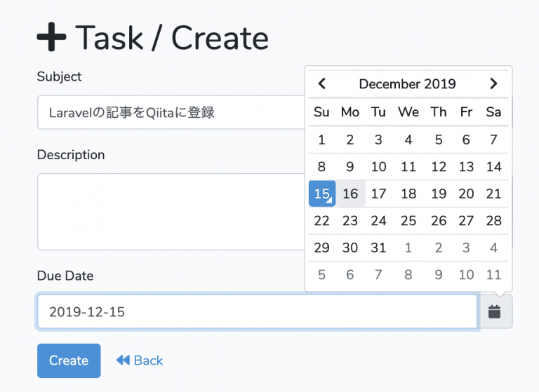Image resolution: width=539 pixels, height=392 pixels.
Task: Choose December 28 on Saturday column
Action: click(494, 221)
